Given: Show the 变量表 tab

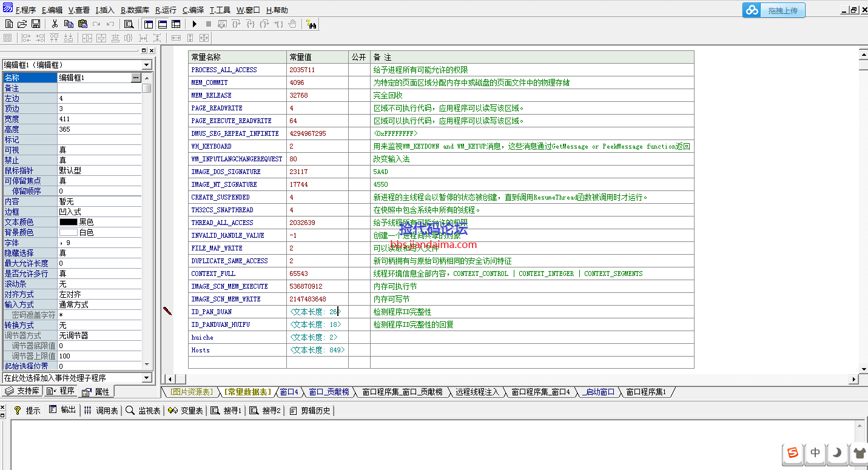Looking at the screenshot, I should [186, 411].
